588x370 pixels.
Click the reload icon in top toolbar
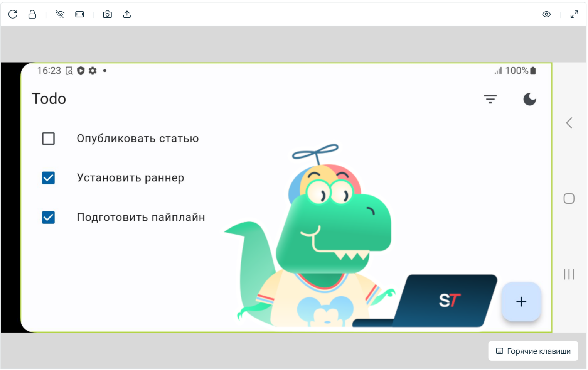(x=13, y=14)
